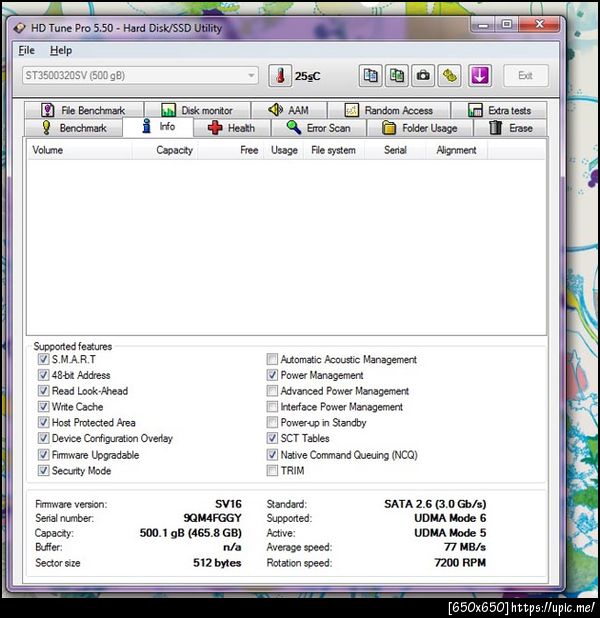Click the copy screenshot to clipboard icon

click(397, 75)
